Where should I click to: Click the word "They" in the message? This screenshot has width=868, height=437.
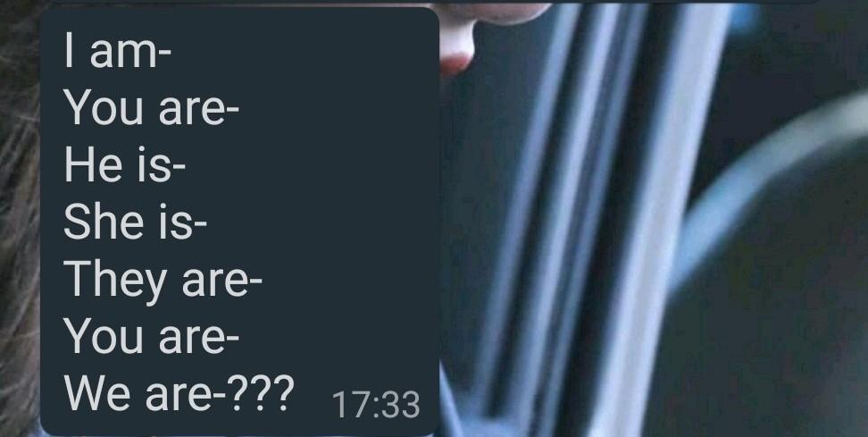pos(115,282)
